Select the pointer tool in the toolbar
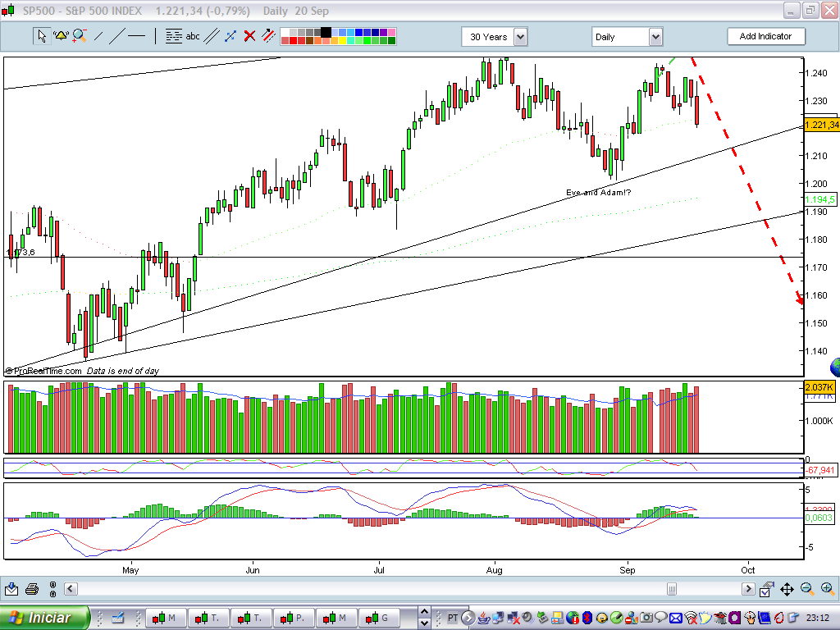840x630 pixels. click(42, 36)
